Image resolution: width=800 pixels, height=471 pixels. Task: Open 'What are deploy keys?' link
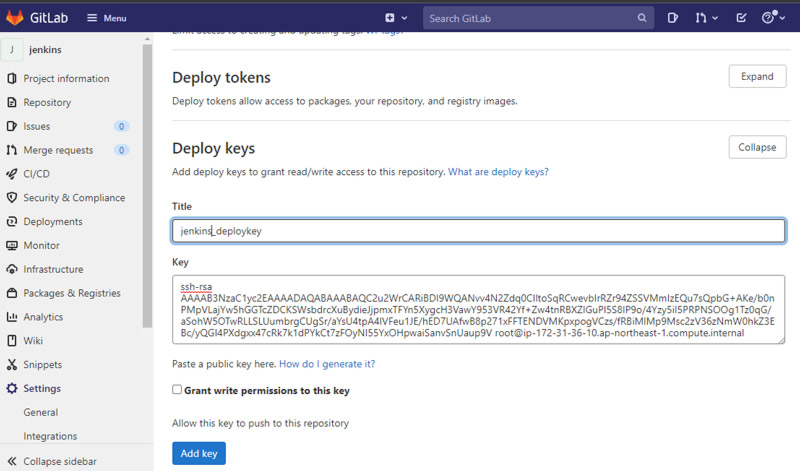click(x=498, y=171)
